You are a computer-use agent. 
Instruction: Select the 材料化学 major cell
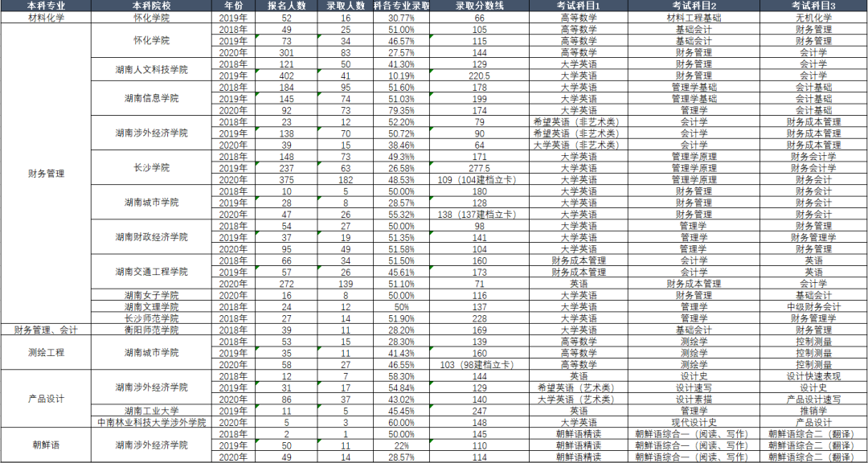pyautogui.click(x=46, y=17)
